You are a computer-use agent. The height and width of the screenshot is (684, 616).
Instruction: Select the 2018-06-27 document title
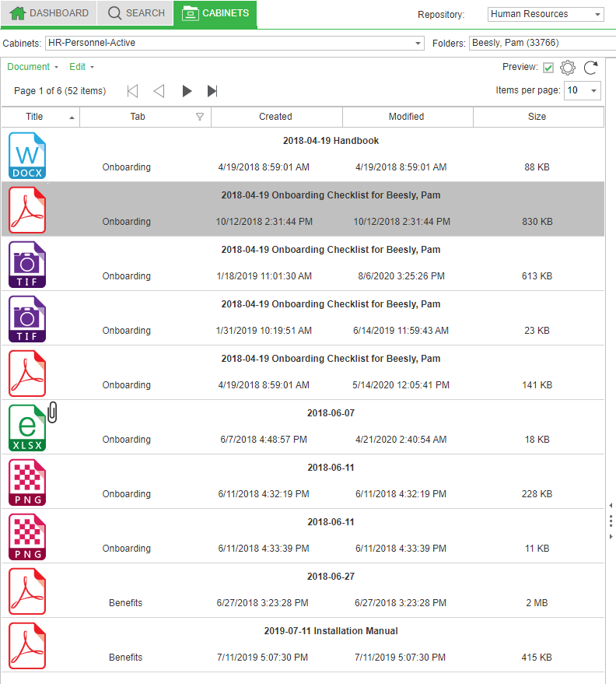pyautogui.click(x=331, y=577)
